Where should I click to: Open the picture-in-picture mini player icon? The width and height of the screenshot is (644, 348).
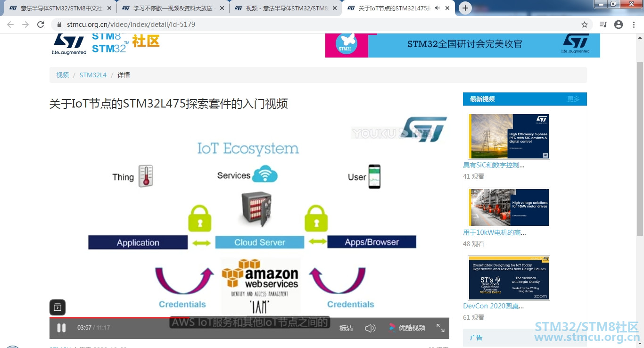[x=58, y=307]
